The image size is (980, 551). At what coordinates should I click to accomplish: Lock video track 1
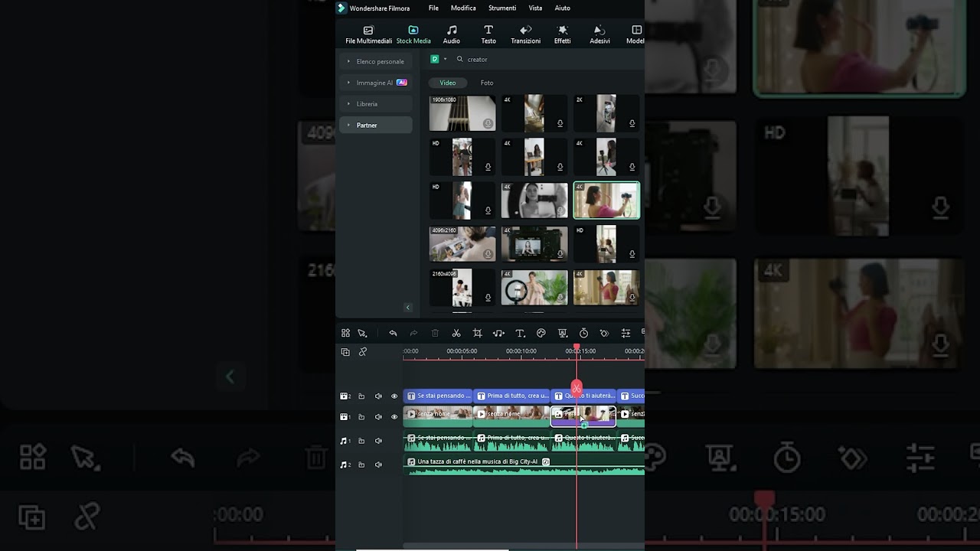pos(361,417)
